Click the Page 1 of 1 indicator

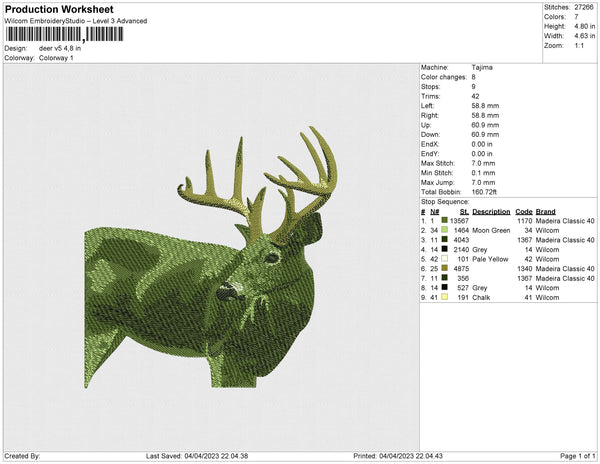(x=575, y=456)
